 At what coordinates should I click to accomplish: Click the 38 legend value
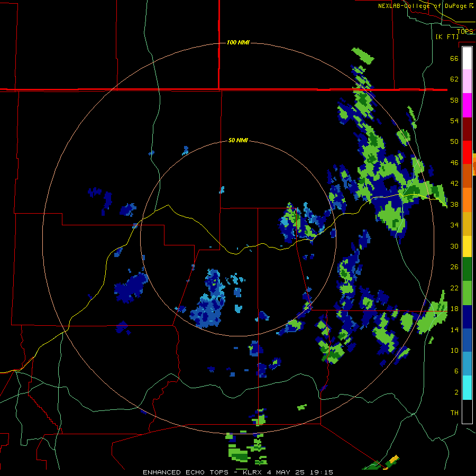454,204
